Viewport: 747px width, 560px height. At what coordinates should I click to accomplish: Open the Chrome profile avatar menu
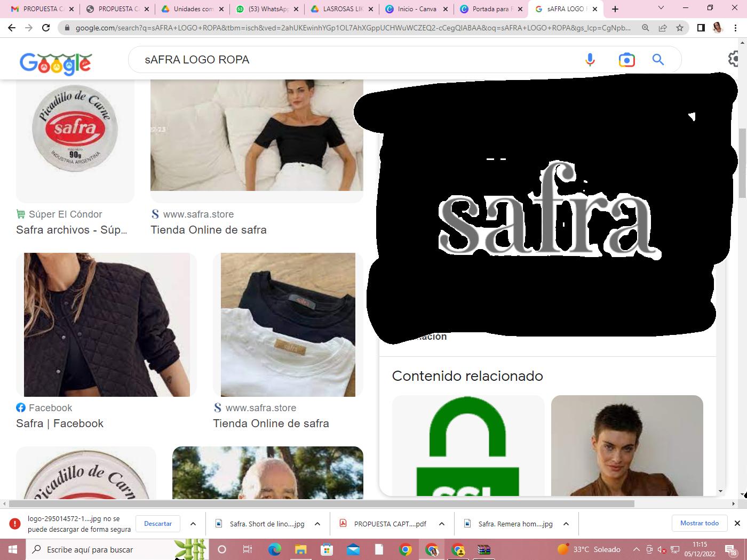click(x=718, y=28)
